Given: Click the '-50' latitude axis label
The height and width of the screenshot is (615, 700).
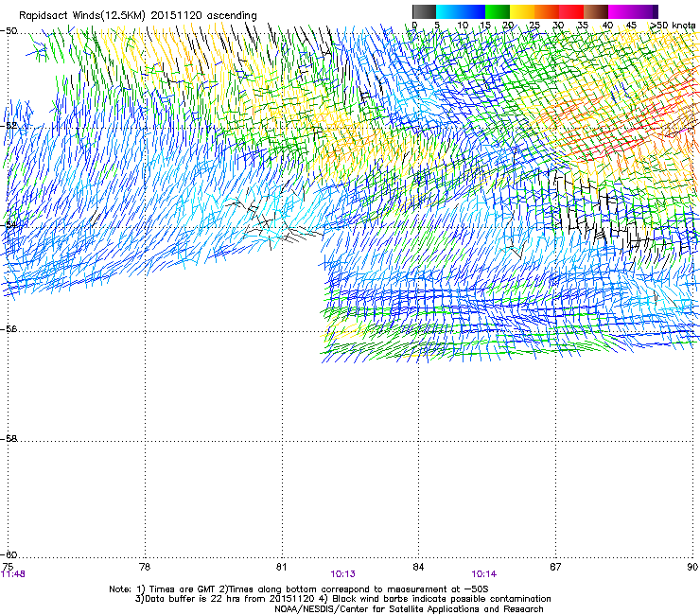Looking at the screenshot, I should pyautogui.click(x=9, y=31).
